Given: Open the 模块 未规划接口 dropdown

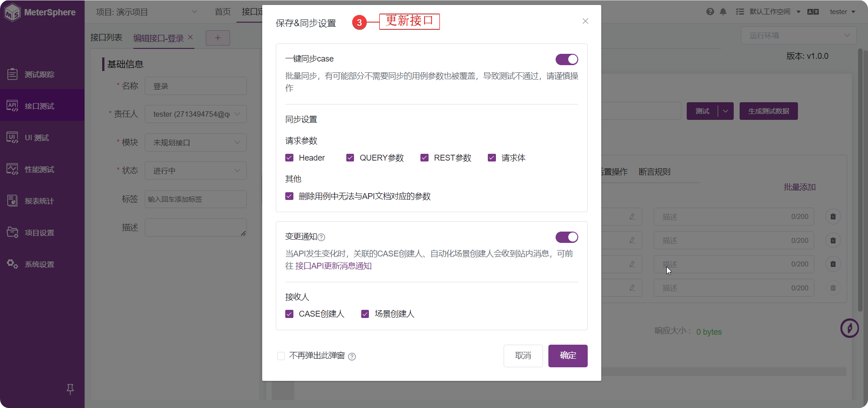Looking at the screenshot, I should pos(196,142).
